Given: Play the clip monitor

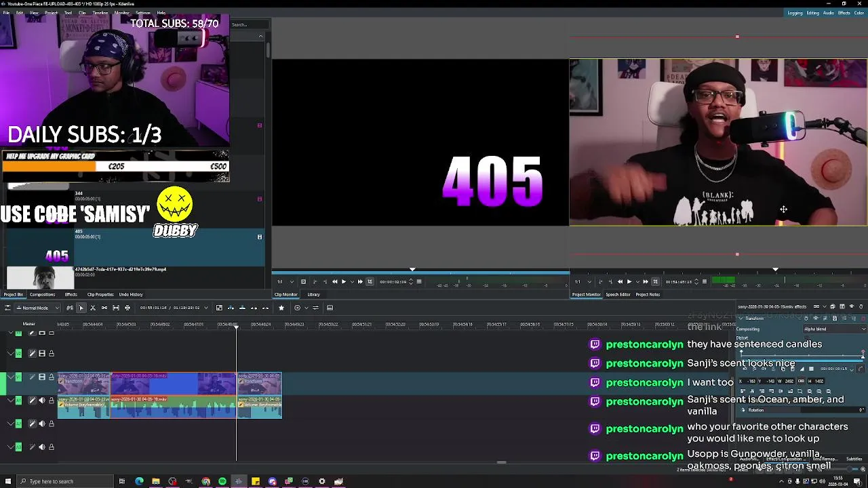Looking at the screenshot, I should [344, 281].
